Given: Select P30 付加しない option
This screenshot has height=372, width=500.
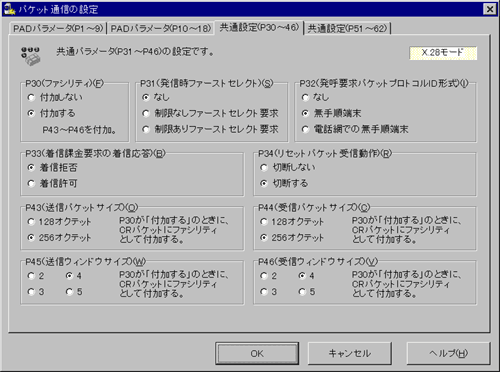Looking at the screenshot, I should tap(55, 97).
